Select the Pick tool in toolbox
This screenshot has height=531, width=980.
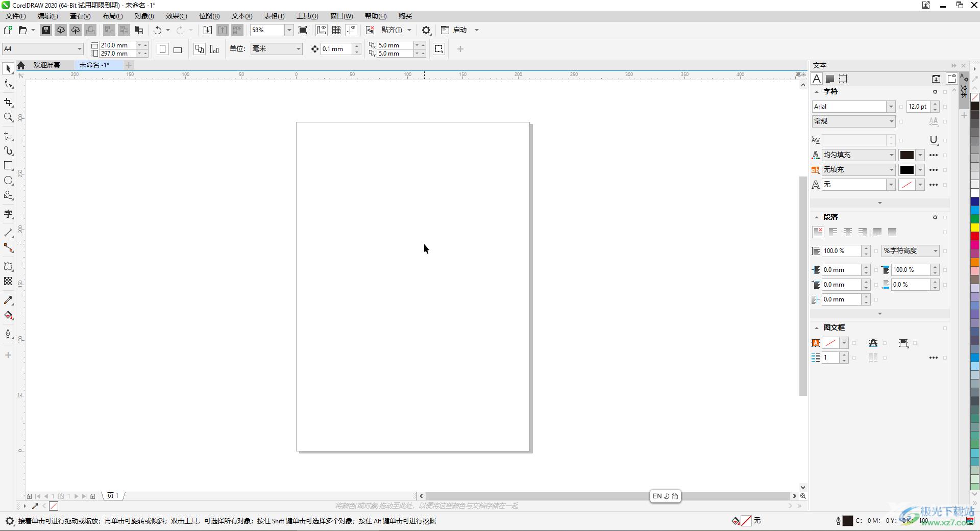pyautogui.click(x=8, y=68)
